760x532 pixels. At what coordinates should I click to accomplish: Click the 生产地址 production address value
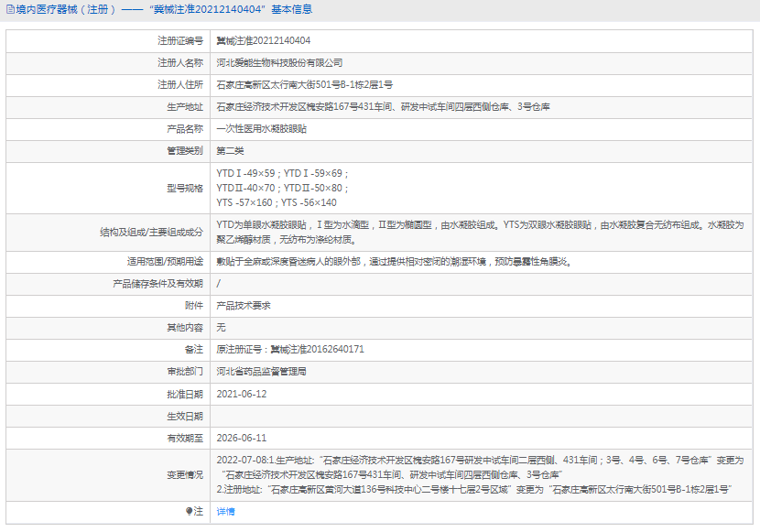pyautogui.click(x=383, y=107)
